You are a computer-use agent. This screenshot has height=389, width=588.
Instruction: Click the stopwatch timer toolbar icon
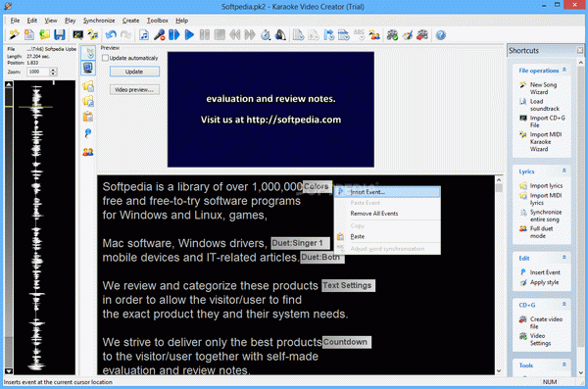266,35
